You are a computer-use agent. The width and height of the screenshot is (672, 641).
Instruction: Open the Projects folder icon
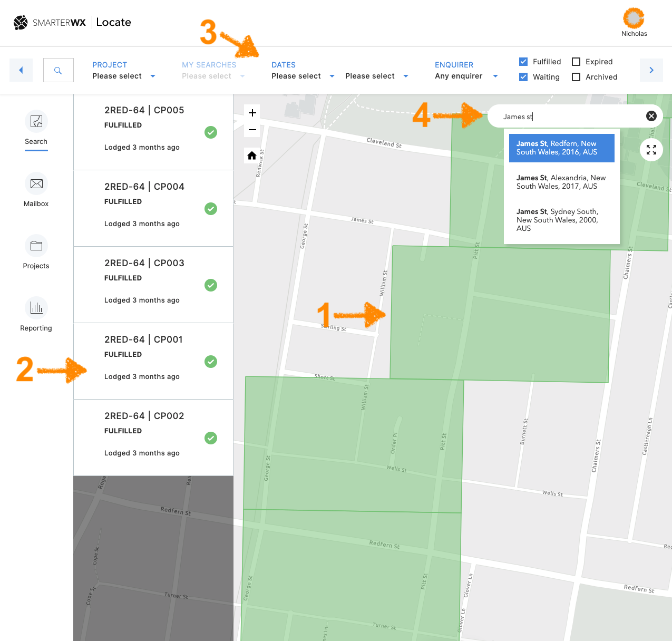36,246
